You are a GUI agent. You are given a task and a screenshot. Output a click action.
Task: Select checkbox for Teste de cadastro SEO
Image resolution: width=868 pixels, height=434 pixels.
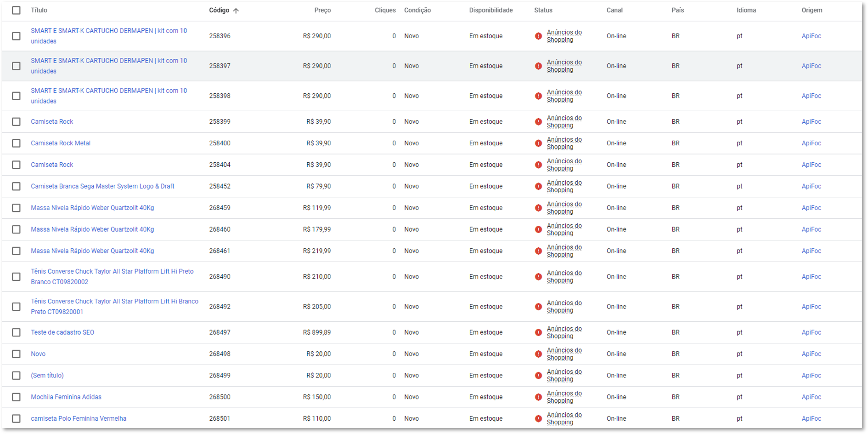click(16, 332)
